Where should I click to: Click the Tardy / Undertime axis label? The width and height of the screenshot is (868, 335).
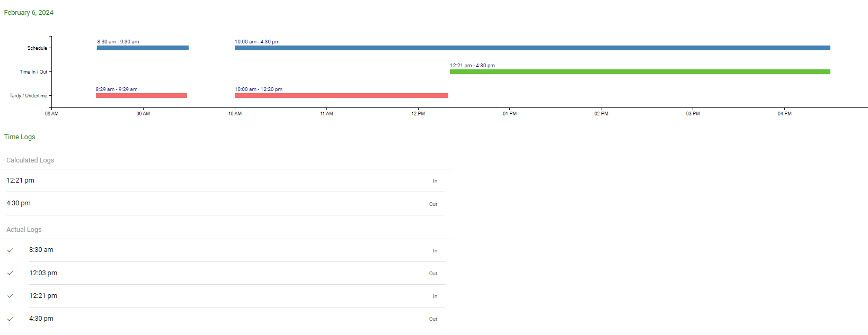28,96
